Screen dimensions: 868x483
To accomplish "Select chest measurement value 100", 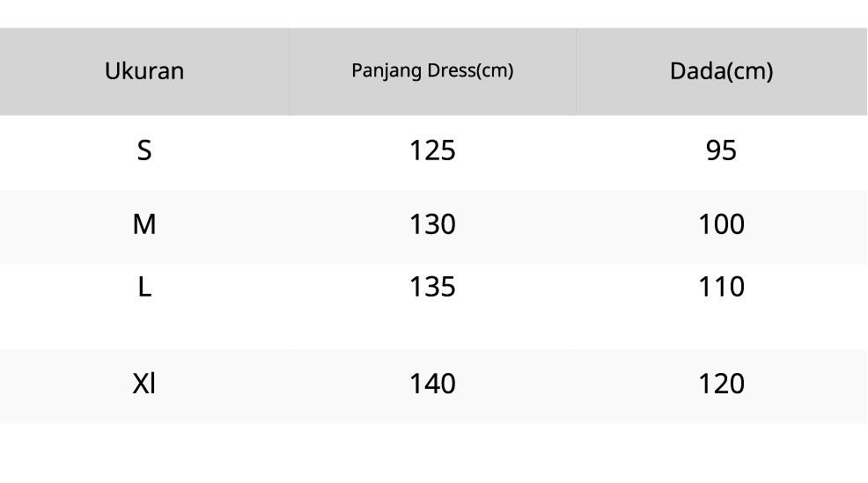I will click(x=721, y=224).
